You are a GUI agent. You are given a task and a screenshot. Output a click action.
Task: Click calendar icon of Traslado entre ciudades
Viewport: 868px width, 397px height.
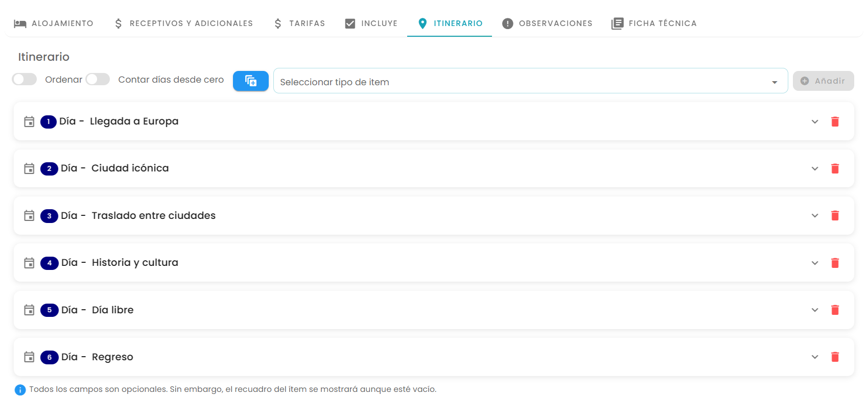[29, 215]
